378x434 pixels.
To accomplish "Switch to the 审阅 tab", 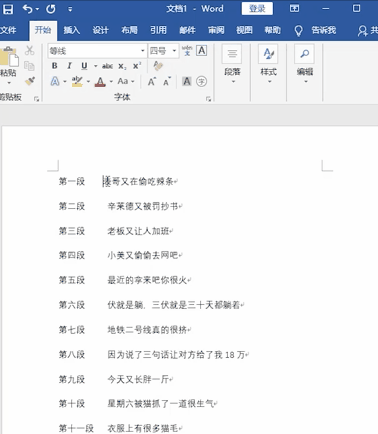I will (216, 30).
